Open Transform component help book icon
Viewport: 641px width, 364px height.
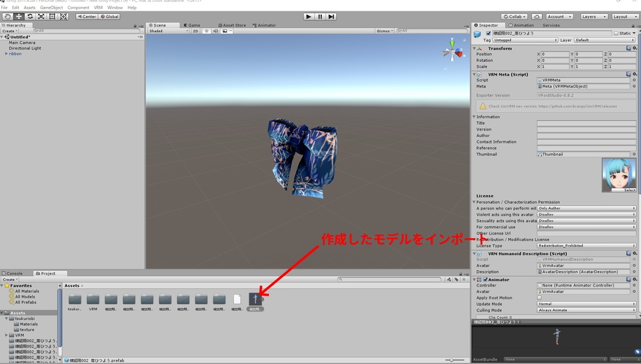tap(628, 48)
